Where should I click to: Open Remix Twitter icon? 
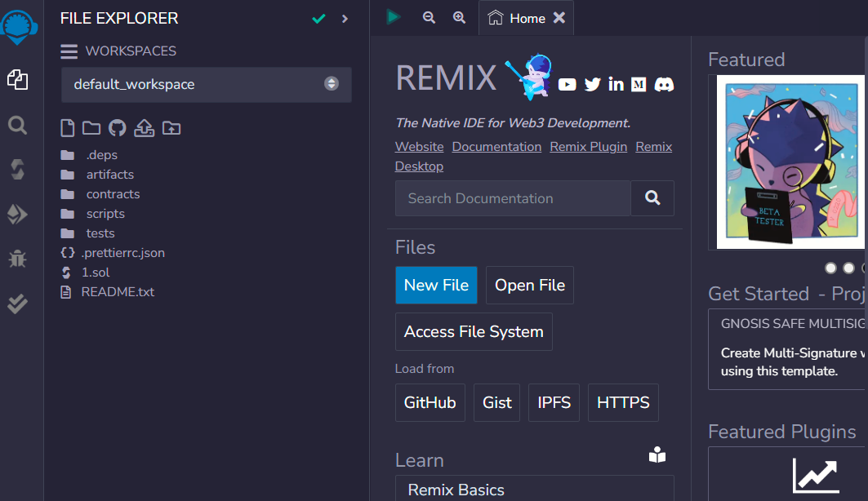[592, 85]
